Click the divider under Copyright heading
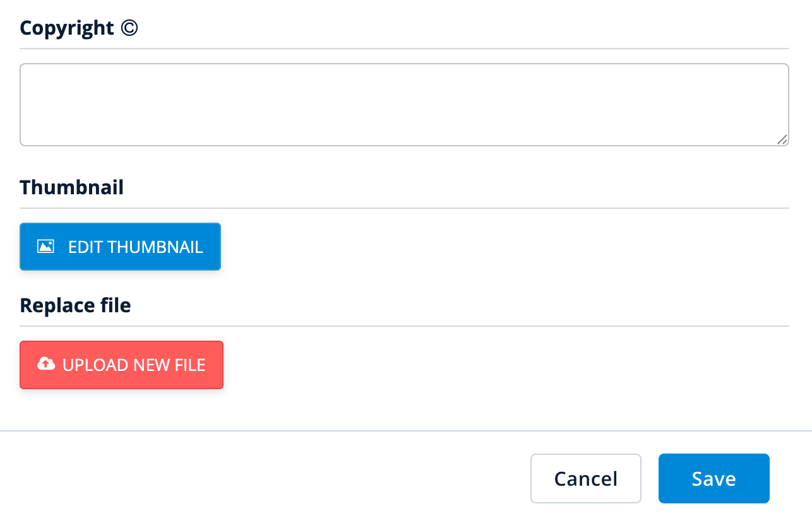 (x=404, y=49)
